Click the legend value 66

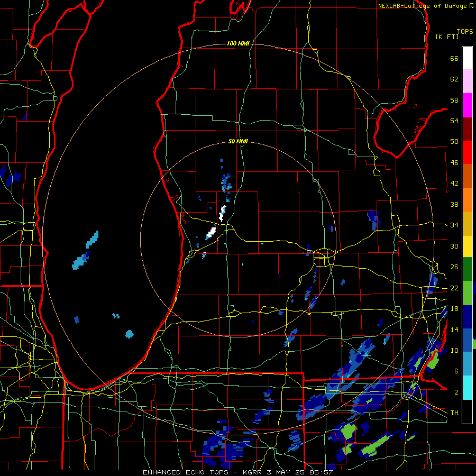[454, 59]
